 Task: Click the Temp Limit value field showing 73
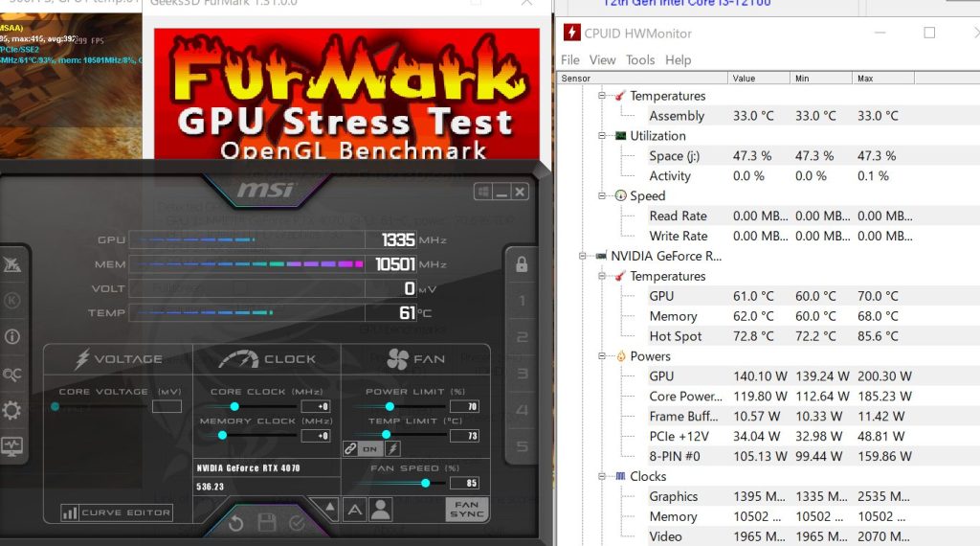pos(464,436)
